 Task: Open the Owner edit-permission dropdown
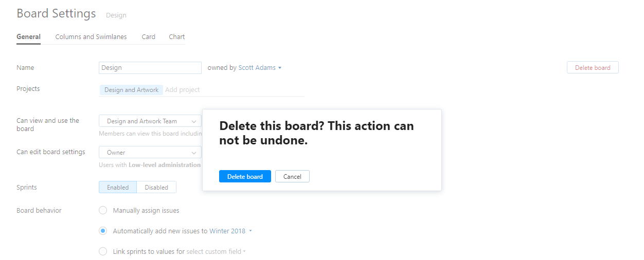(x=150, y=153)
